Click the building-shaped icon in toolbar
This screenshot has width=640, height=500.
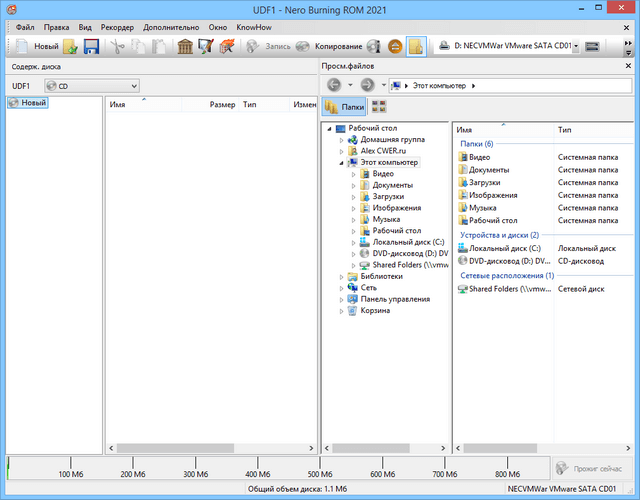186,46
